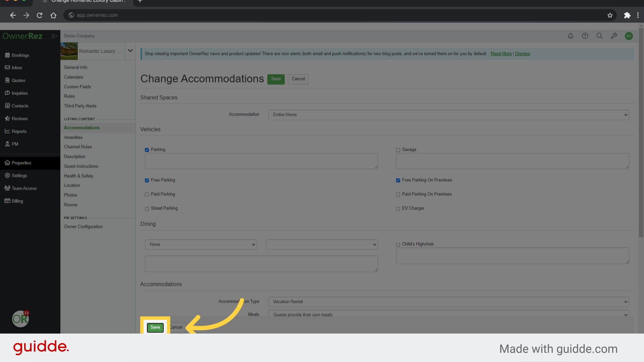This screenshot has height=362, width=644.
Task: Open the search magnifier icon
Action: click(x=599, y=36)
